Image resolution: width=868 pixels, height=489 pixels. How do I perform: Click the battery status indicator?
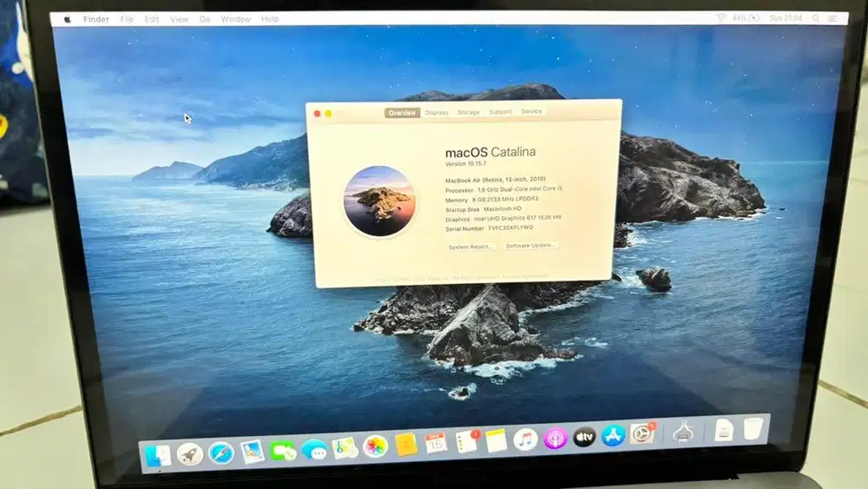[746, 18]
